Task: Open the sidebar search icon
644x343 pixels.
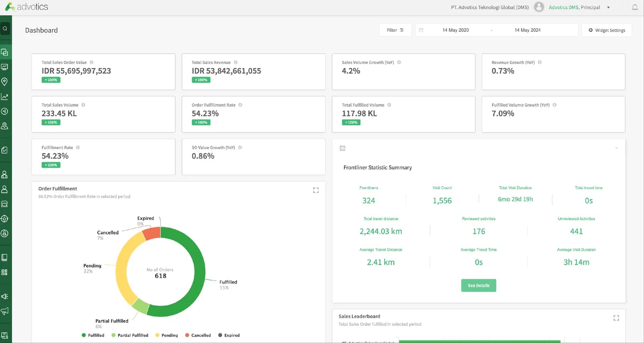Action: 5,29
